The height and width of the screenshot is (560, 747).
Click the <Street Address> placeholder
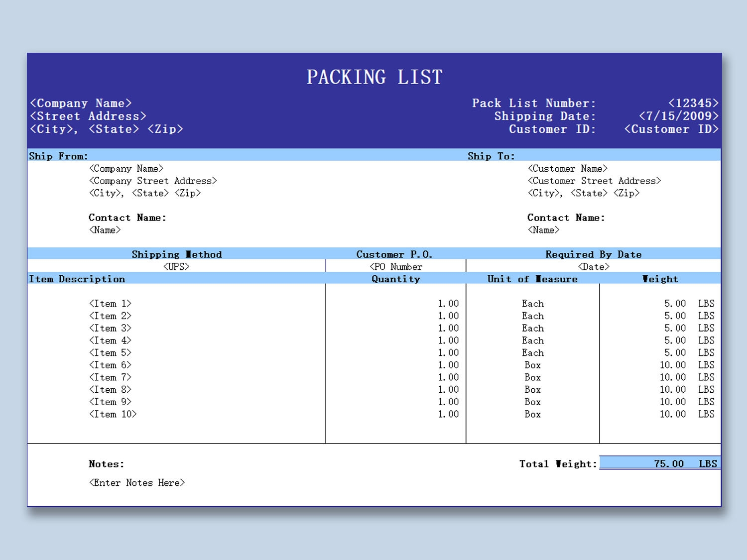point(89,116)
